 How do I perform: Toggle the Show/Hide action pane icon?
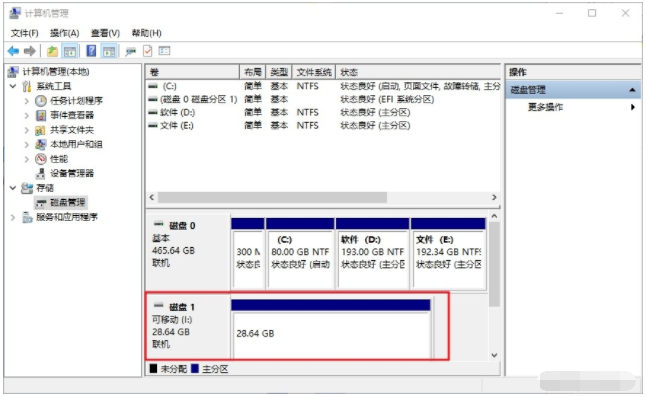109,51
